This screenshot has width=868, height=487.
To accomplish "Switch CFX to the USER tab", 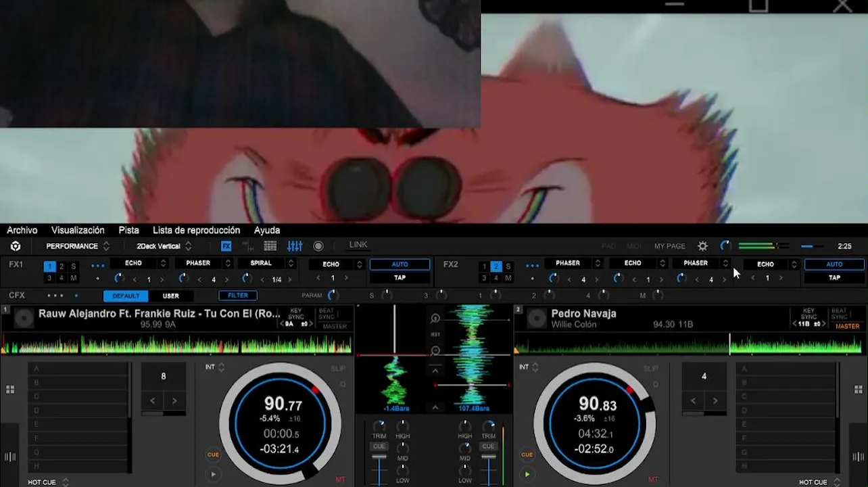I will tap(171, 296).
